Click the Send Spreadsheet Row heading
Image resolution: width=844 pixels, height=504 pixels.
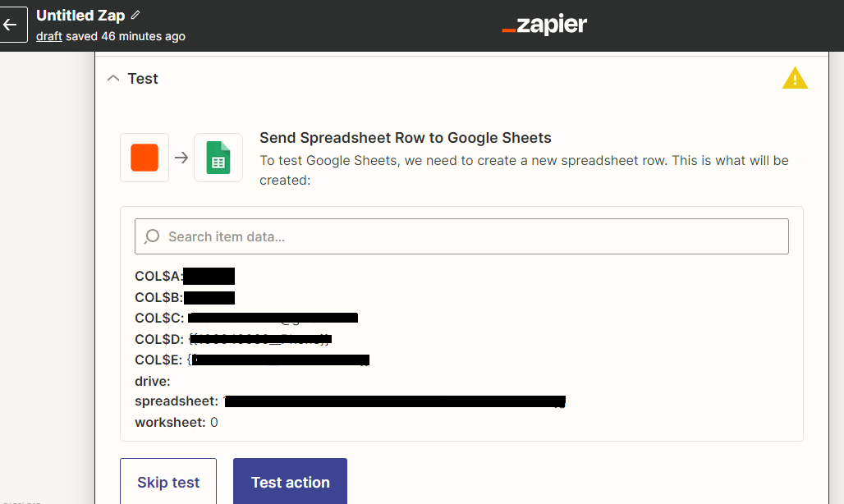(x=406, y=138)
